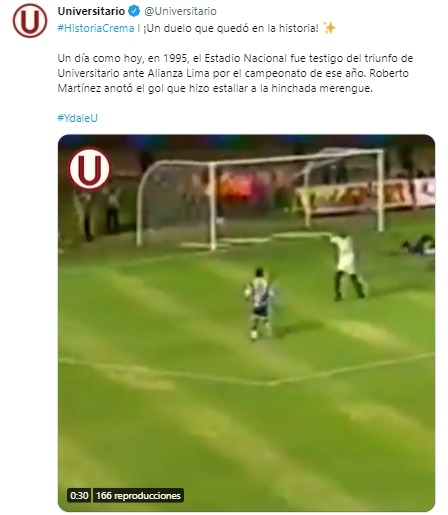Click the sparkle emoji in the tweet
The width and height of the screenshot is (448, 515).
[329, 28]
